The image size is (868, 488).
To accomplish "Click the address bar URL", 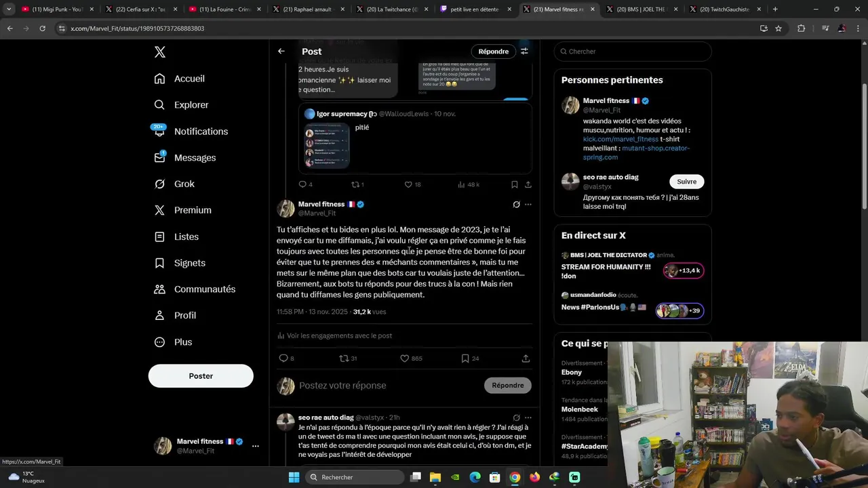I will [138, 28].
